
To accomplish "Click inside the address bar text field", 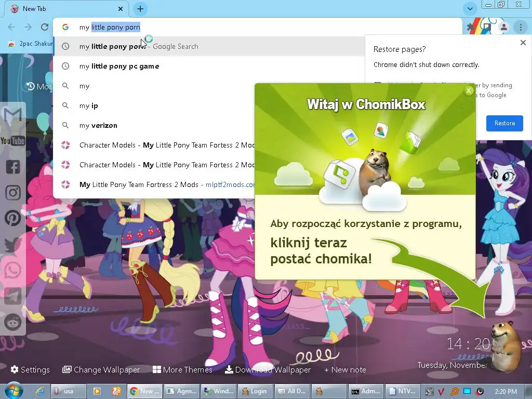I will (258, 27).
